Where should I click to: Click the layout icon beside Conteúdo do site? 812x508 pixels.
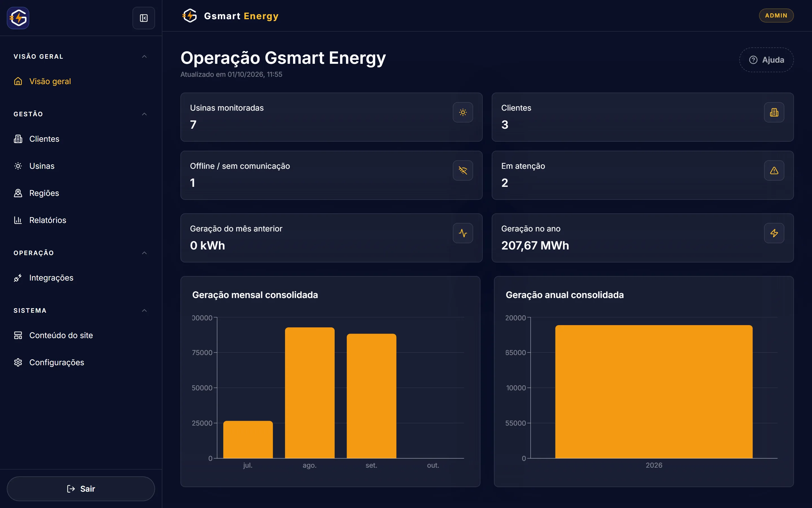[18, 335]
